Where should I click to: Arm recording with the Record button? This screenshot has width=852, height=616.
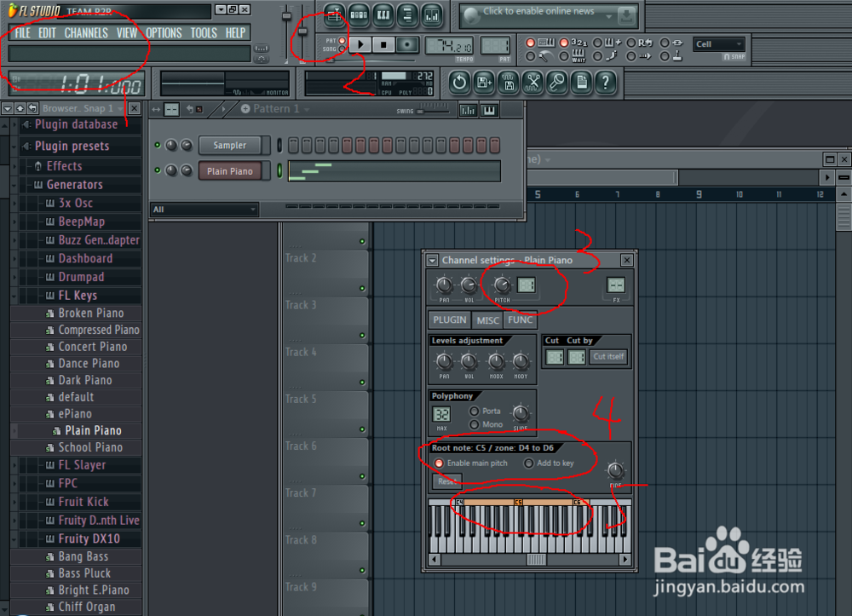[x=407, y=44]
